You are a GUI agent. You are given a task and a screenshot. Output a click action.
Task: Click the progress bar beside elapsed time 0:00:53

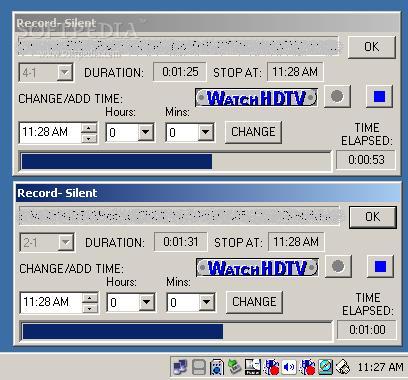coord(176,161)
